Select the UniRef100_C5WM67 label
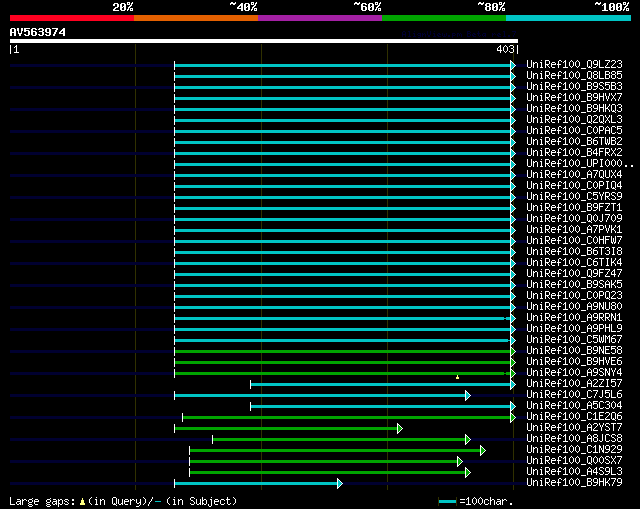Screen dimensions: 640x509 click(x=574, y=340)
